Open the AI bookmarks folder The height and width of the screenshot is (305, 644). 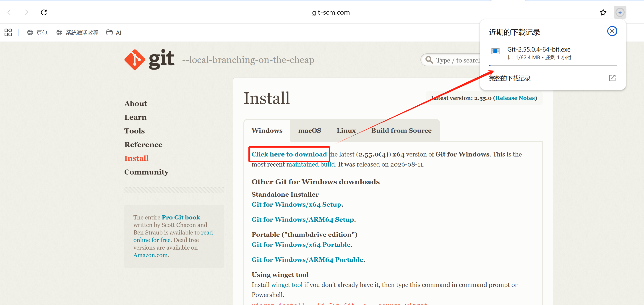pos(114,32)
